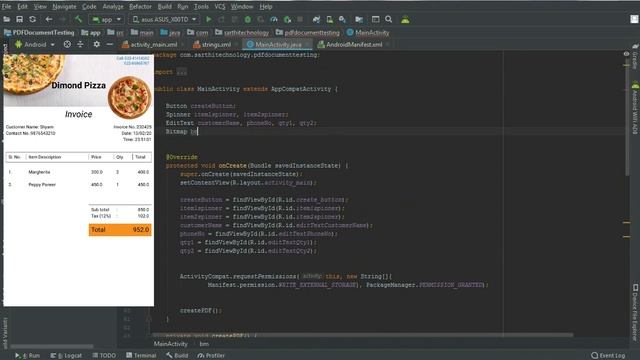Click the Attach Debugger to Android Process icon

287,19
